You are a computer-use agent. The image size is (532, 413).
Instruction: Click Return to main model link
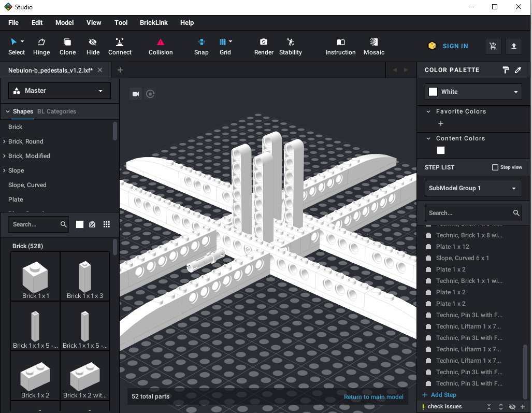click(x=373, y=397)
